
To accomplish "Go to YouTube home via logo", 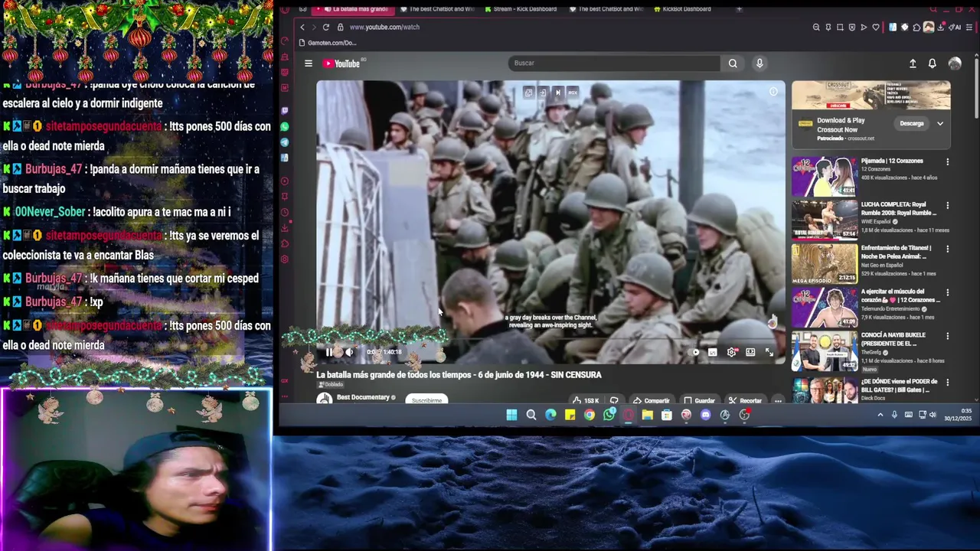I will [x=341, y=64].
